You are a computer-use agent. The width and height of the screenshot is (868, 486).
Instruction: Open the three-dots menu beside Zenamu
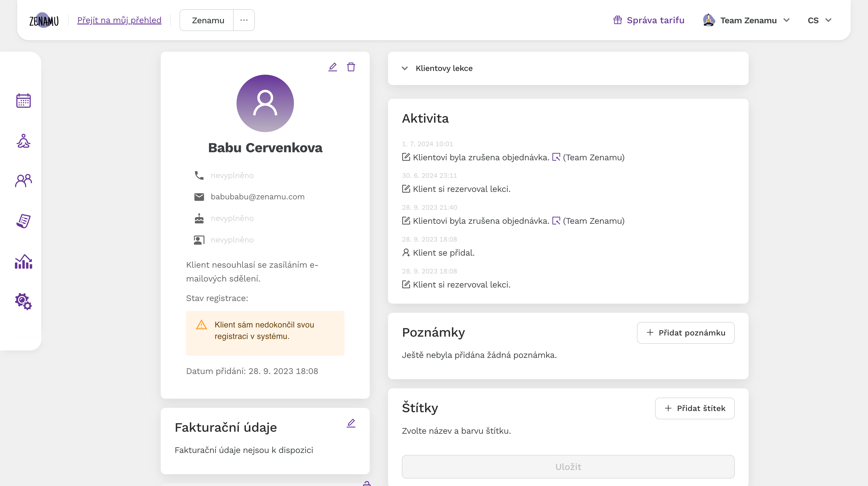pyautogui.click(x=244, y=20)
